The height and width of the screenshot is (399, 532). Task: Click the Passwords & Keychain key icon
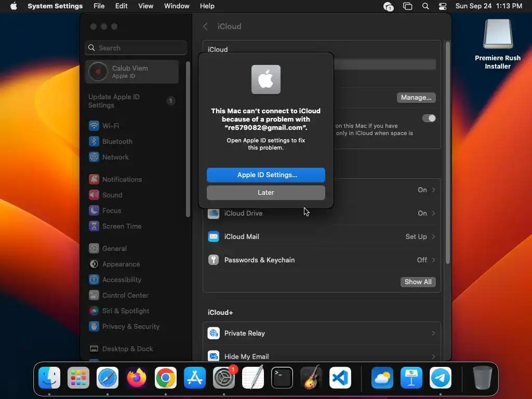tap(214, 260)
